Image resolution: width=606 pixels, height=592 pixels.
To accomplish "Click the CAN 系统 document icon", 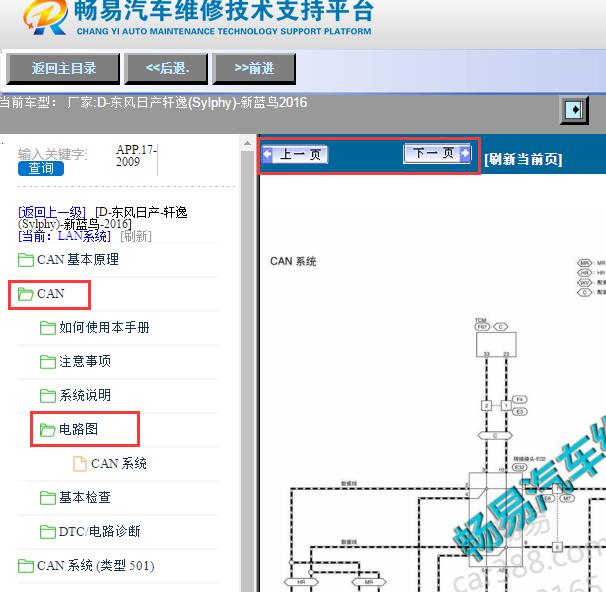I will click(x=80, y=464).
